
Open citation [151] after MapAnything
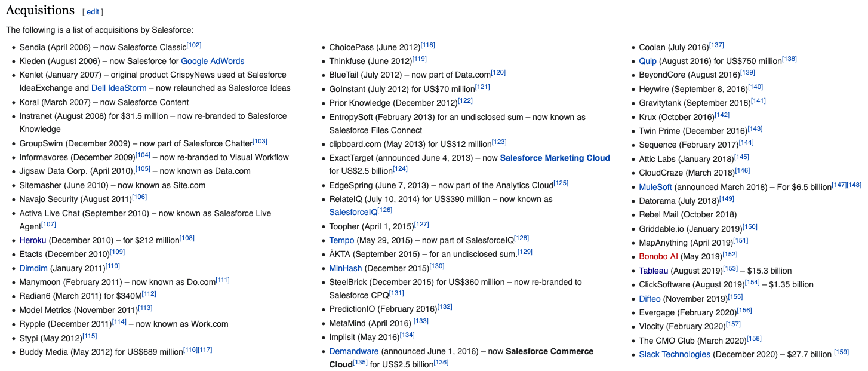coord(741,240)
